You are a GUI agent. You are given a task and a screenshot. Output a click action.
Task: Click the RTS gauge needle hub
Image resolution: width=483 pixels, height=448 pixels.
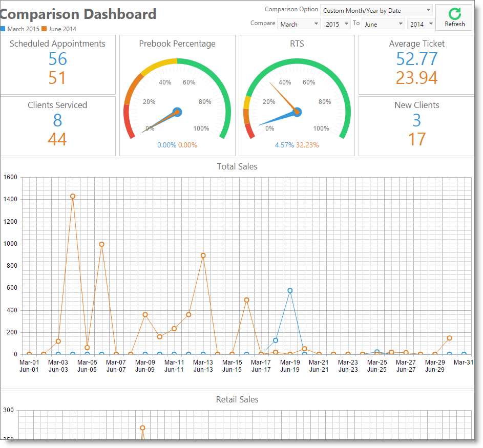tap(297, 112)
